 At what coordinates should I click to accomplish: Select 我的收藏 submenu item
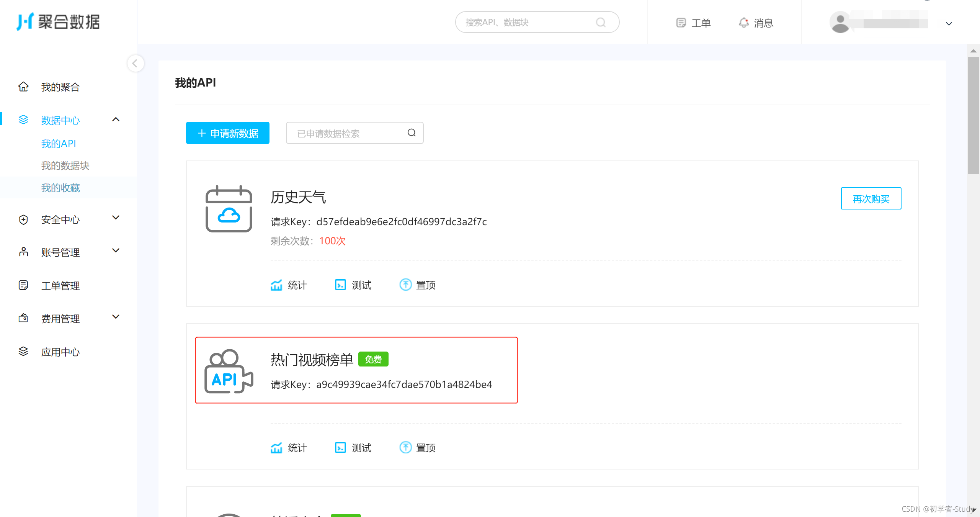60,188
